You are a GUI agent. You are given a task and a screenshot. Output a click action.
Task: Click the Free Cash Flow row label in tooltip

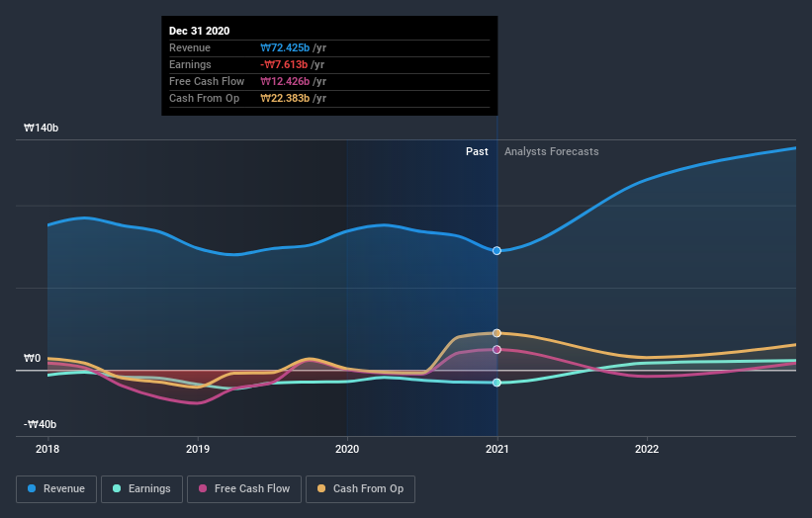pyautogui.click(x=207, y=81)
